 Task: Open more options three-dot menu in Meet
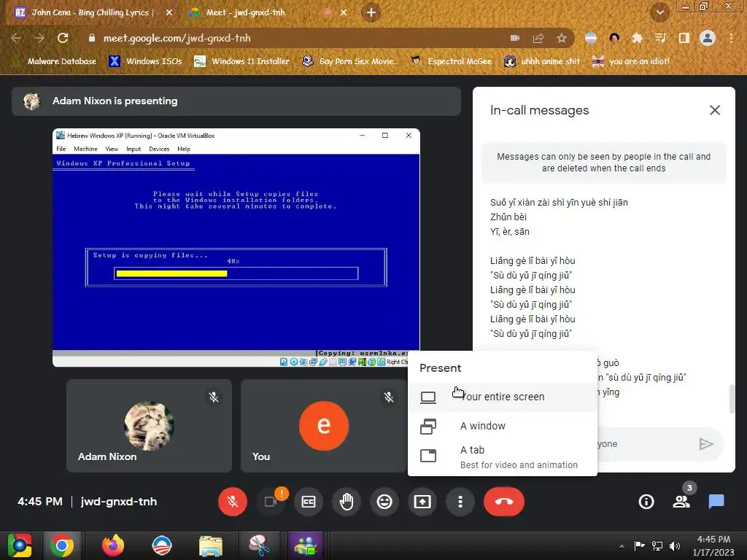coord(460,502)
